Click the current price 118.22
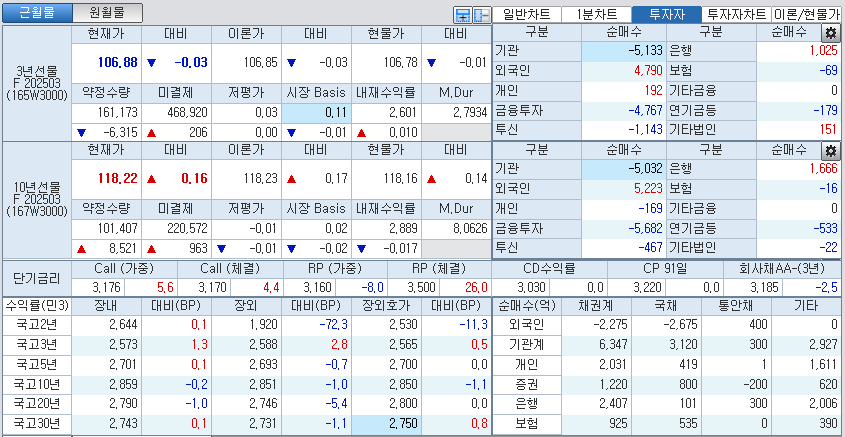This screenshot has width=845, height=437. (117, 179)
